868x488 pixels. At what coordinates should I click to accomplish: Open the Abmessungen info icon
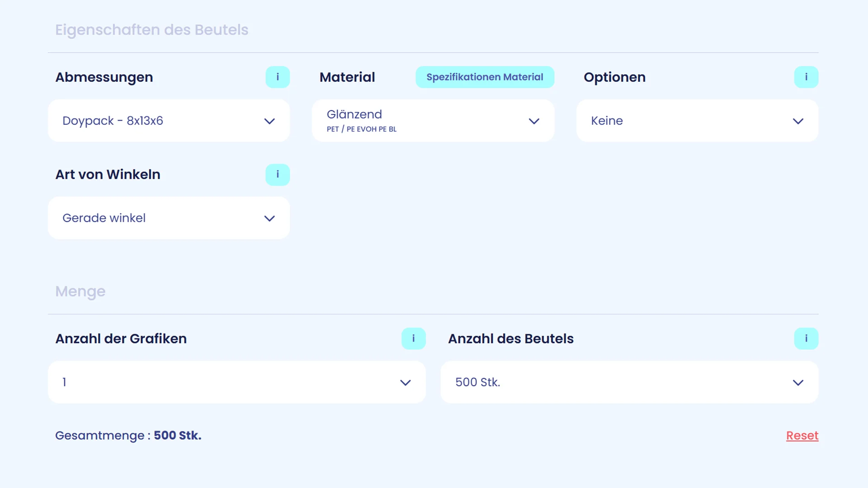tap(278, 77)
